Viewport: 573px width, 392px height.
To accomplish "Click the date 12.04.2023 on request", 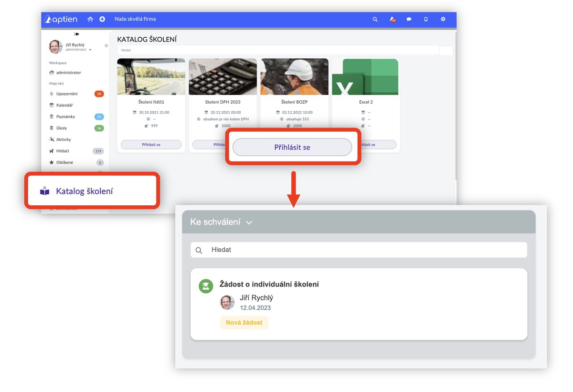I will pos(255,308).
